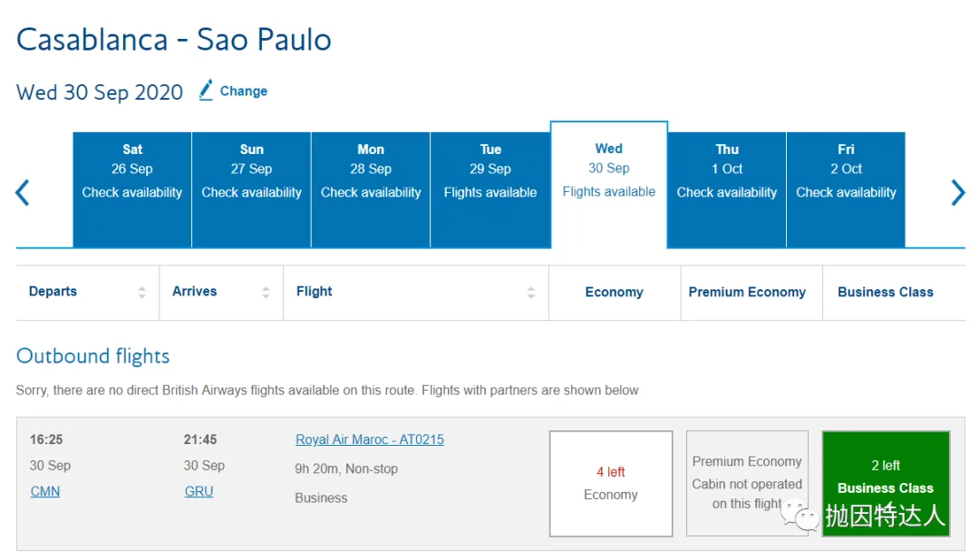
Task: Choose the Business Class 2 left fare
Action: (x=886, y=483)
